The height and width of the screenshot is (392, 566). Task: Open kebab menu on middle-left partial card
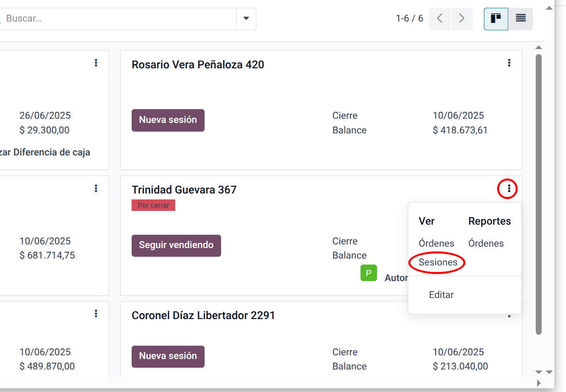pyautogui.click(x=96, y=188)
